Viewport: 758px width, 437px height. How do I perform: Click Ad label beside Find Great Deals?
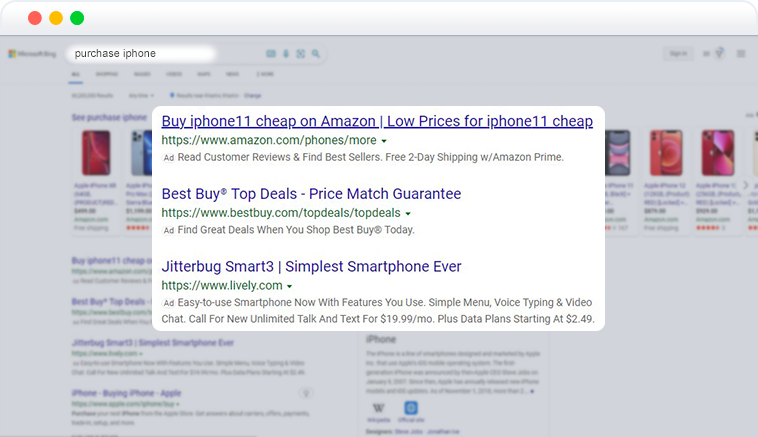point(168,230)
